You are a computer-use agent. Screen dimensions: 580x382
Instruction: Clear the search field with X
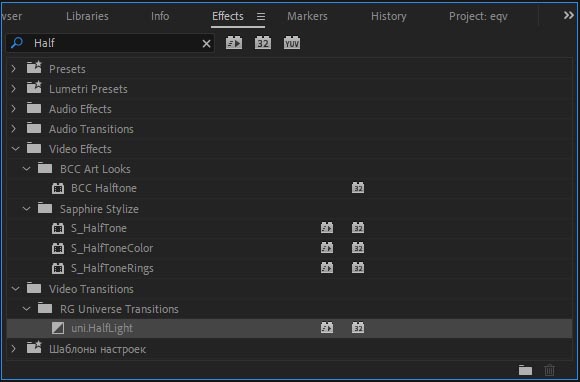[206, 44]
